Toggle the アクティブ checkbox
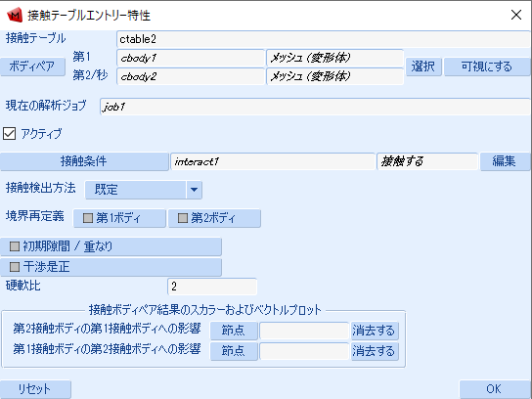Image resolution: width=532 pixels, height=399 pixels. pos(9,133)
